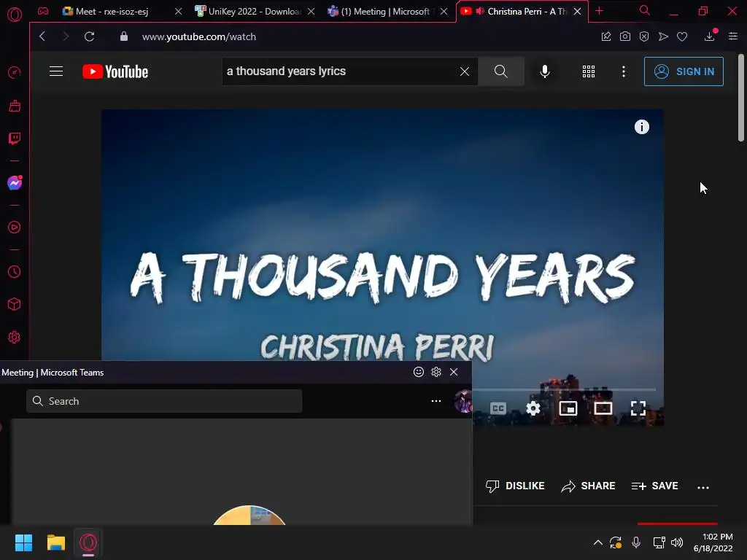
Task: Click the YouTube search magnifier button
Action: [x=500, y=71]
